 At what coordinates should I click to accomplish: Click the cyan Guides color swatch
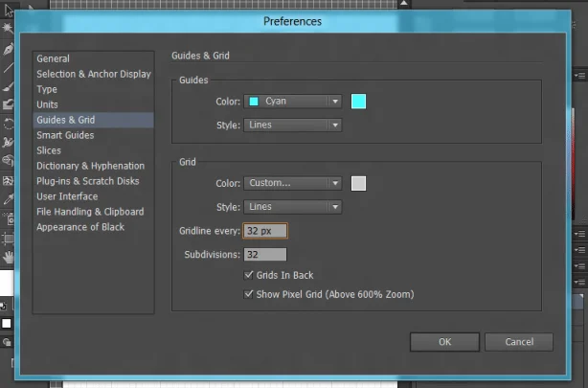[358, 102]
